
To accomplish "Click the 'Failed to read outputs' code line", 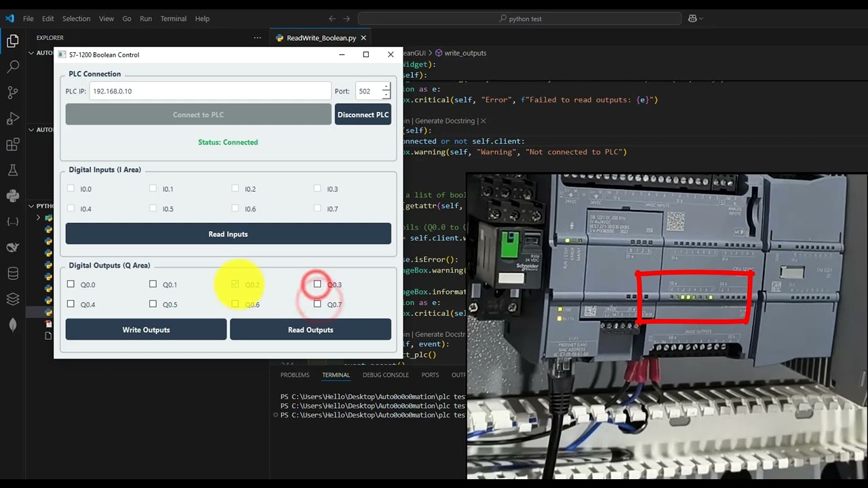I will (x=530, y=100).
